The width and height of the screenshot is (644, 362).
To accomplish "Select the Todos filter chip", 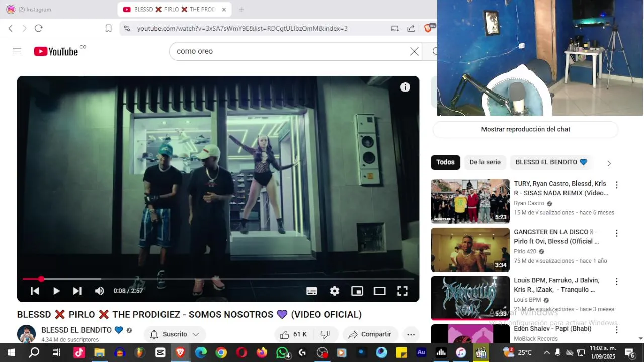I will coord(445,162).
